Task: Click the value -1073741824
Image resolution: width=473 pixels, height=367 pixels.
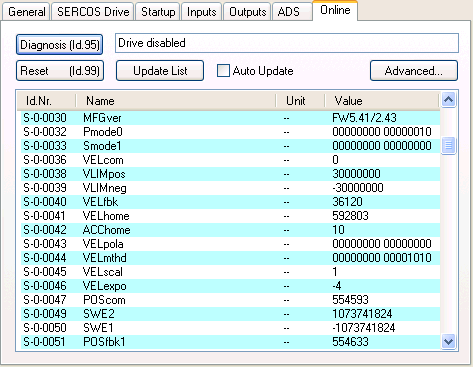Action: (x=364, y=328)
